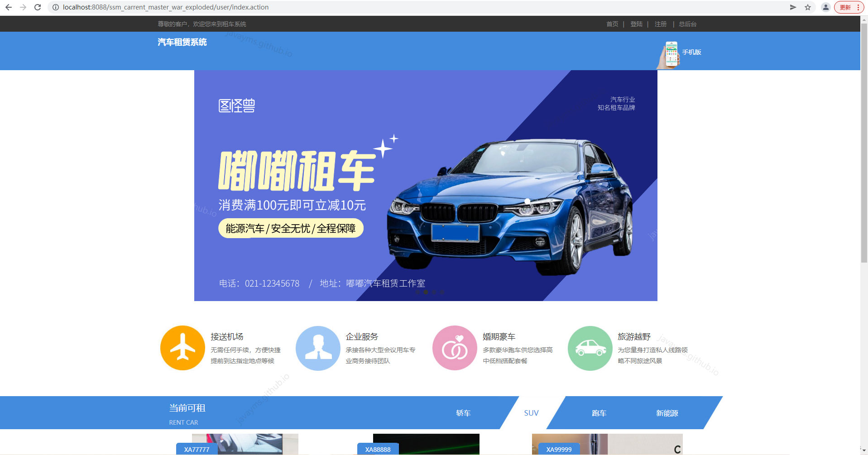The height and width of the screenshot is (455, 868).
Task: Switch to the SUV category tab
Action: (x=531, y=412)
